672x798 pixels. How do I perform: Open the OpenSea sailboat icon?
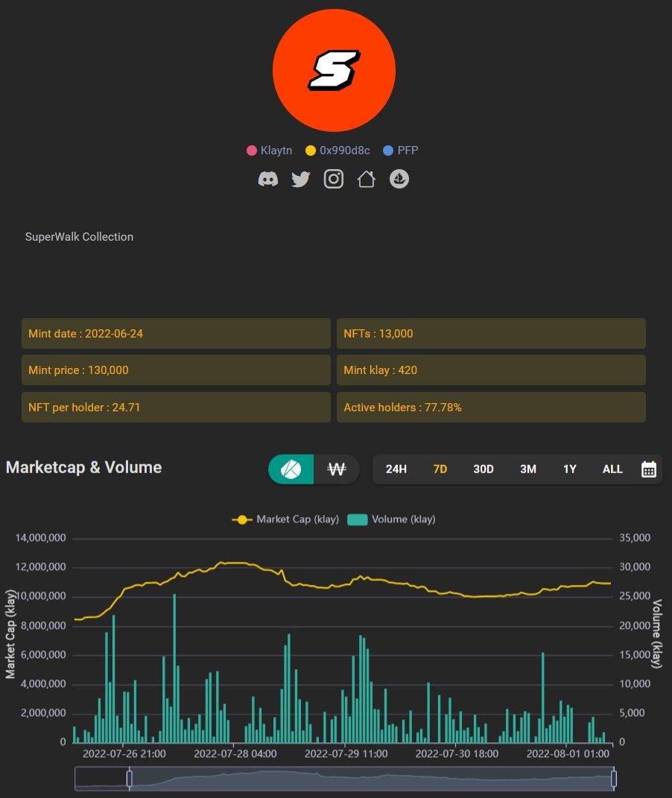[x=399, y=179]
